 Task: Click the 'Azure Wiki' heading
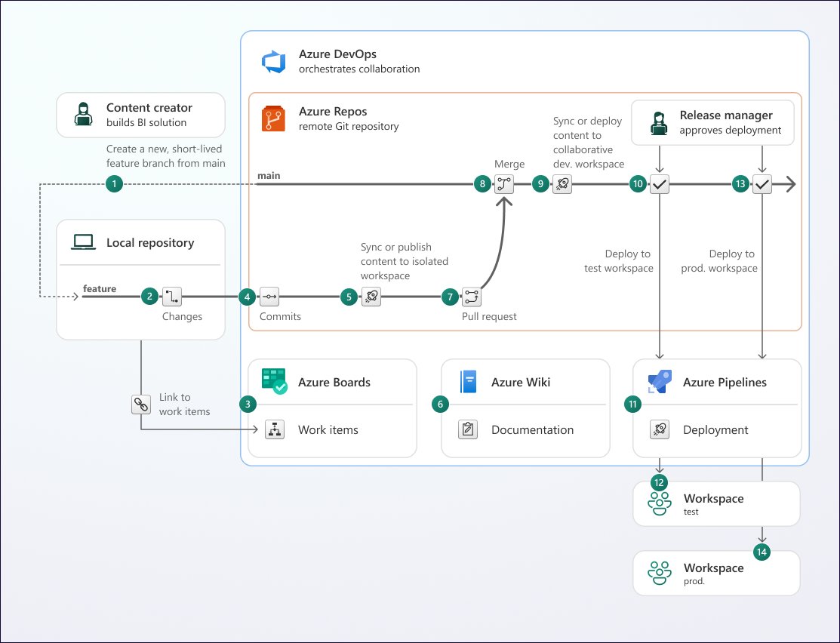[x=521, y=382]
